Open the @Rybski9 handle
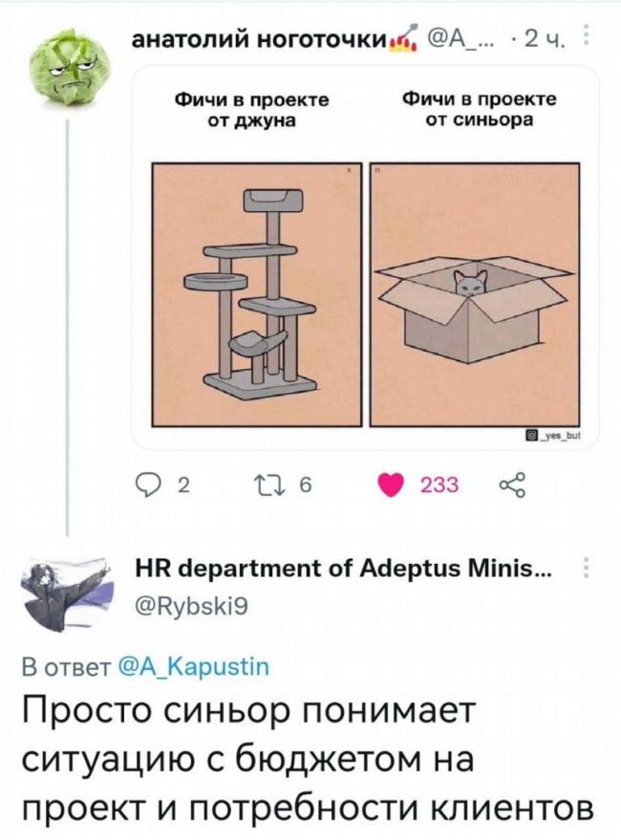The height and width of the screenshot is (840, 621). pyautogui.click(x=190, y=607)
